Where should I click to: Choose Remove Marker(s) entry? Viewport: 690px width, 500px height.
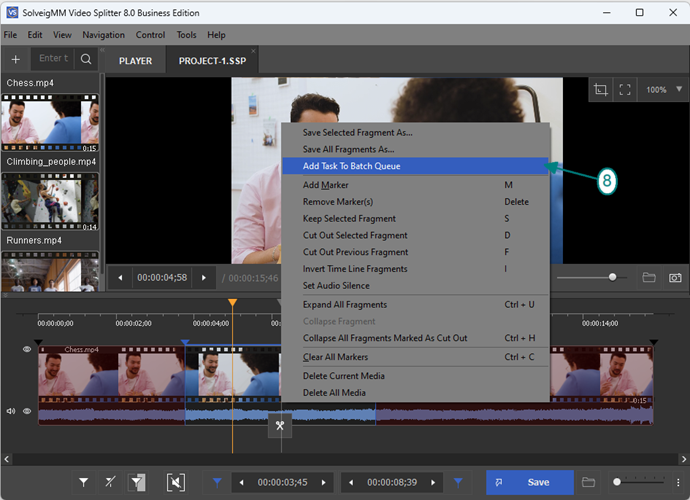(415, 202)
